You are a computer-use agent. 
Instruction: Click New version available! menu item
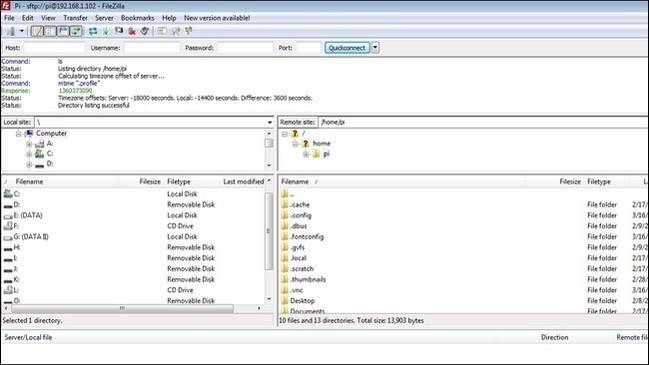(x=217, y=18)
